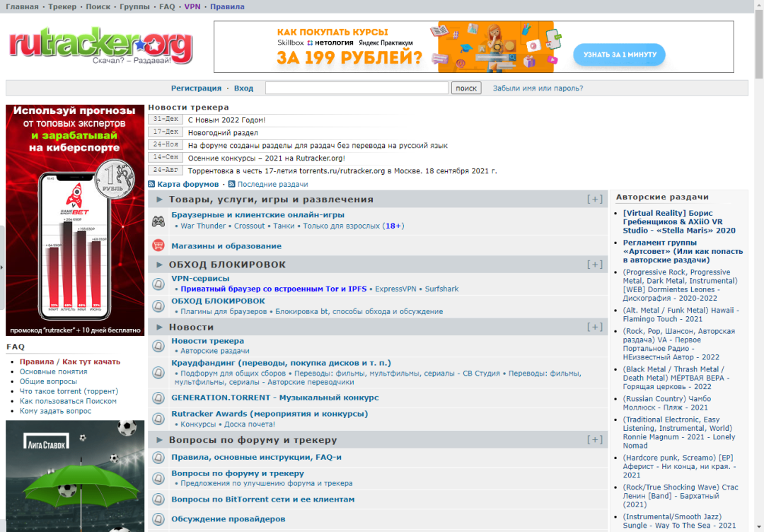Click the red shopping cart icon

158,245
